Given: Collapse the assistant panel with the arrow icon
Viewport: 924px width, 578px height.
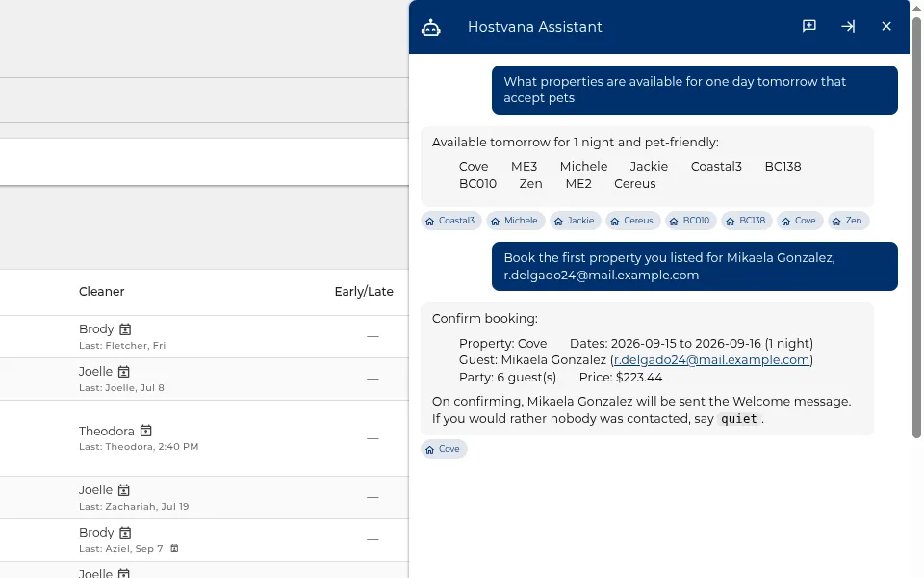Looking at the screenshot, I should point(848,26).
